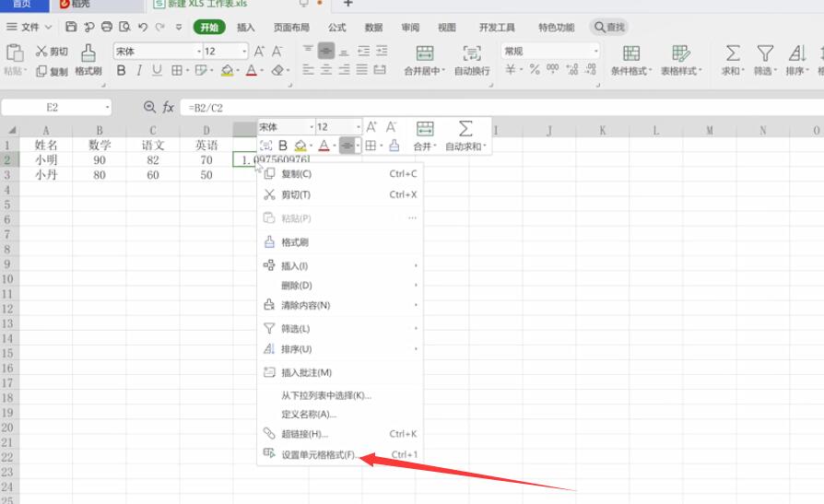The height and width of the screenshot is (504, 824).
Task: Open Conditional Formatting menu
Action: [x=631, y=60]
